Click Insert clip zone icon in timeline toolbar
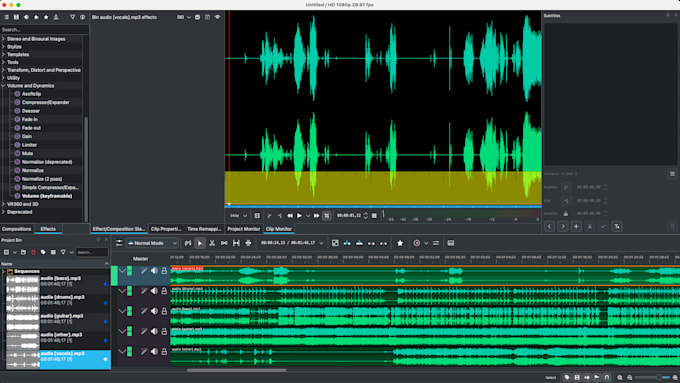This screenshot has width=680, height=383. pyautogui.click(x=347, y=243)
